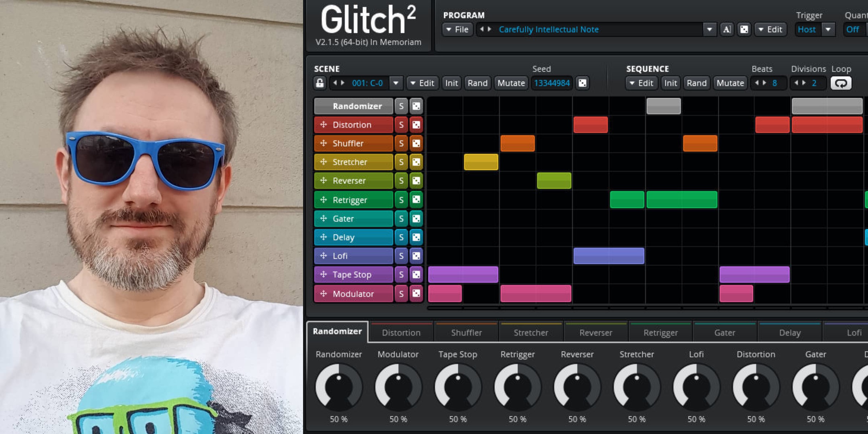Click the Seed value field 13344984
This screenshot has width=868, height=434.
[x=552, y=83]
